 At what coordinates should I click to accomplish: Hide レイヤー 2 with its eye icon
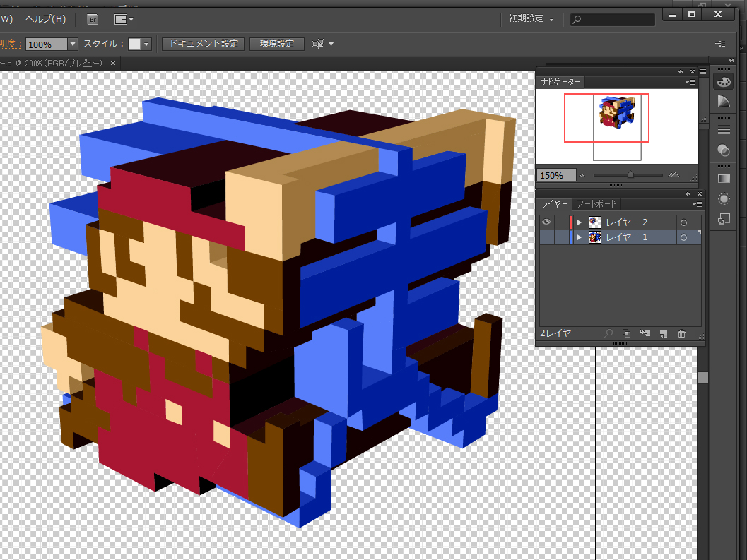pos(546,222)
